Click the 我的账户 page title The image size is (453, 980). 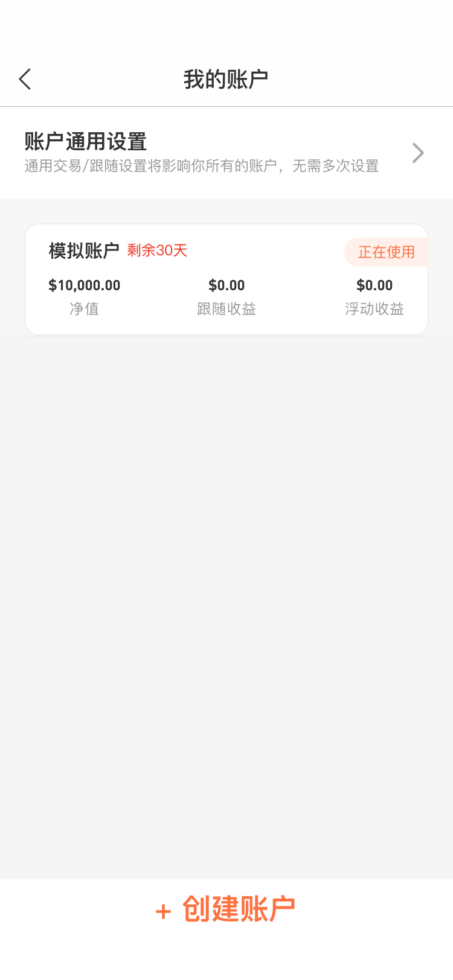(226, 80)
